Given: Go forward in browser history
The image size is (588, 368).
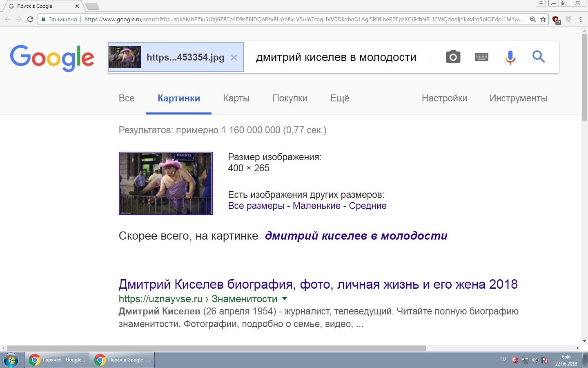Looking at the screenshot, I should pos(19,19).
